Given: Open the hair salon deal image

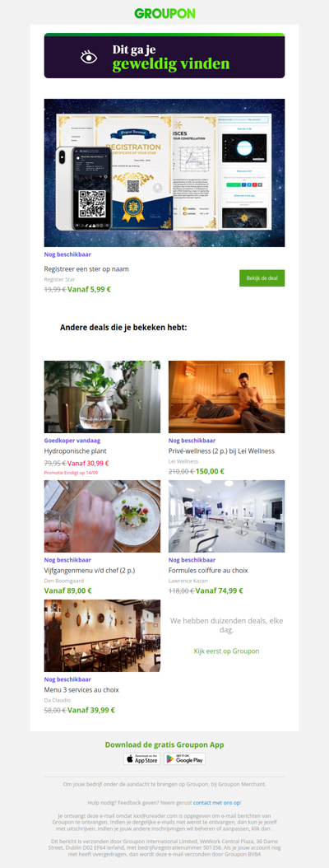Looking at the screenshot, I should 227,516.
